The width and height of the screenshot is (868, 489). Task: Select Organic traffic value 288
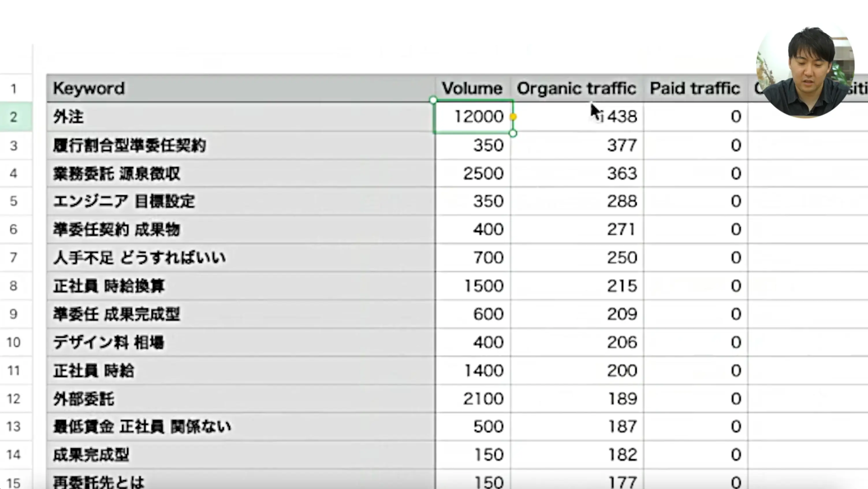click(577, 201)
